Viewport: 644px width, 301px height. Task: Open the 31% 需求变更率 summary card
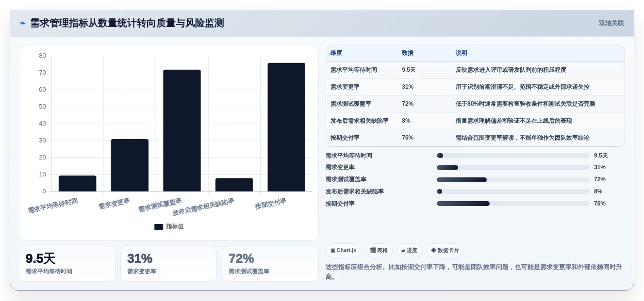point(168,264)
